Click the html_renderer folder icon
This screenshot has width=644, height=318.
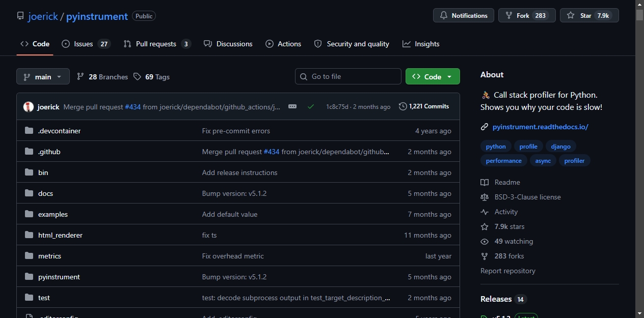click(29, 235)
